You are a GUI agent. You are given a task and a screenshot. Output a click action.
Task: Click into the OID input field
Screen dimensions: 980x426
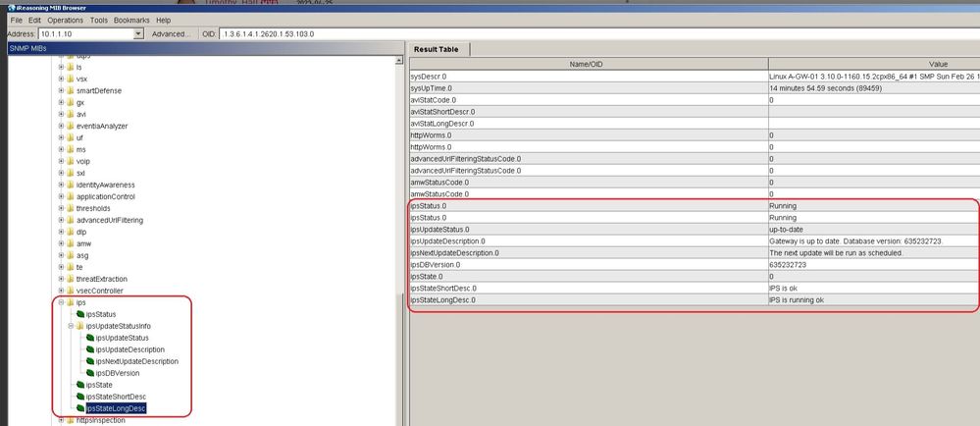point(589,33)
